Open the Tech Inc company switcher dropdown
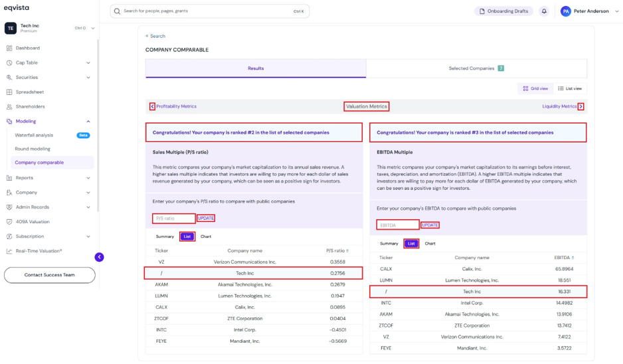 point(93,28)
